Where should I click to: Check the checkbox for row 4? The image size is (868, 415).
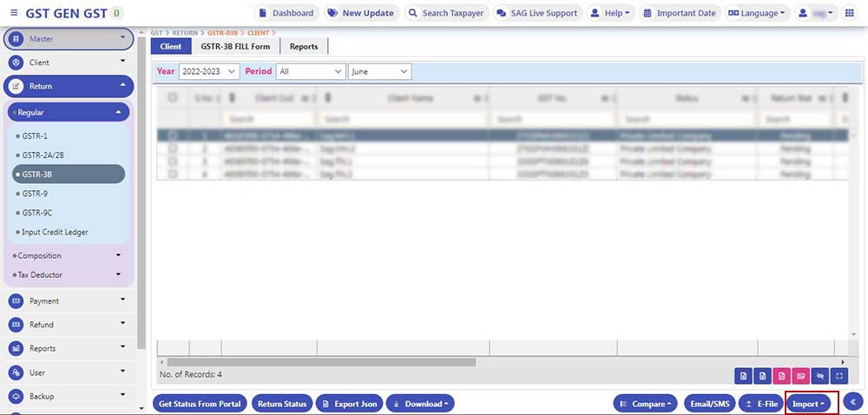tap(173, 174)
